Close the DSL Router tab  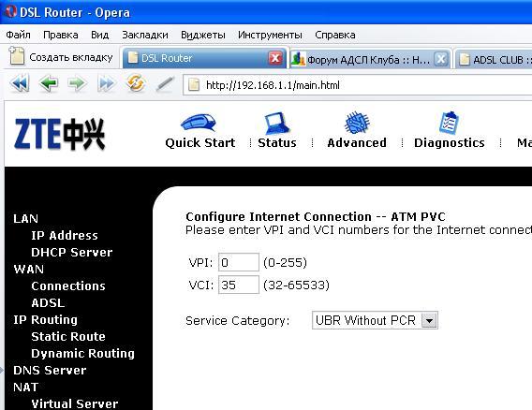click(275, 58)
